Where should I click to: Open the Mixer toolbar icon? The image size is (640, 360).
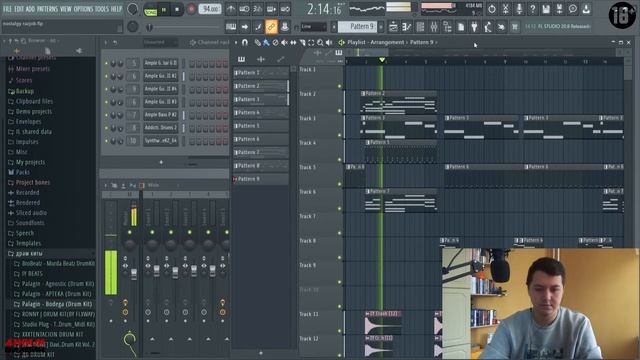tap(434, 27)
